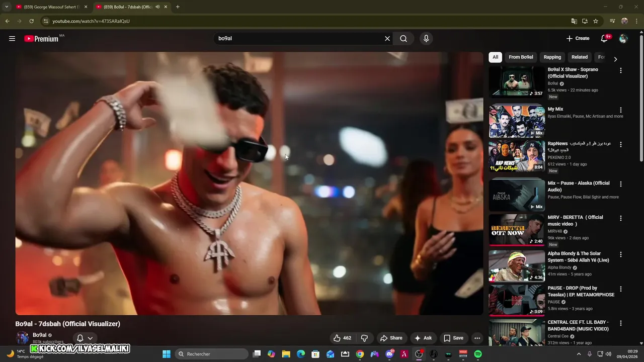Screen dimensions: 644x362
Task: Open more actions ellipsis under the video
Action: pos(477,338)
